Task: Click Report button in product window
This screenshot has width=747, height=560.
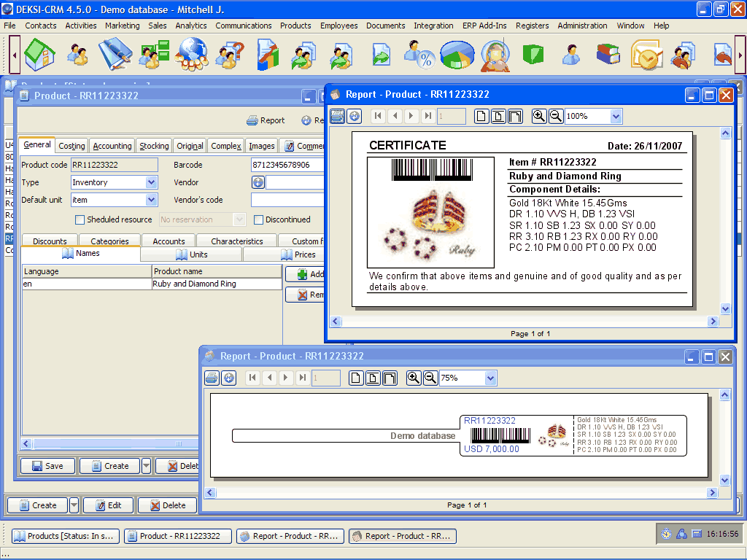Action: [x=266, y=120]
